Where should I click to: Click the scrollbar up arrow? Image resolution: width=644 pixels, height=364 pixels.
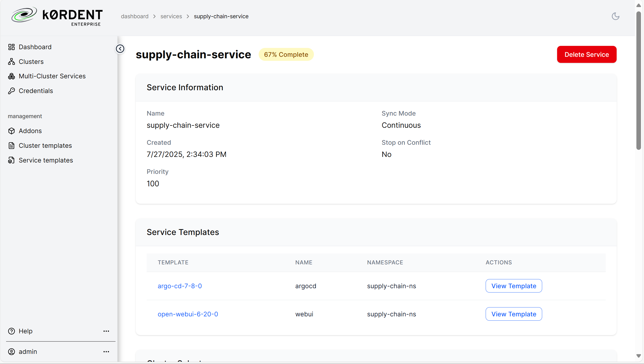tap(638, 5)
